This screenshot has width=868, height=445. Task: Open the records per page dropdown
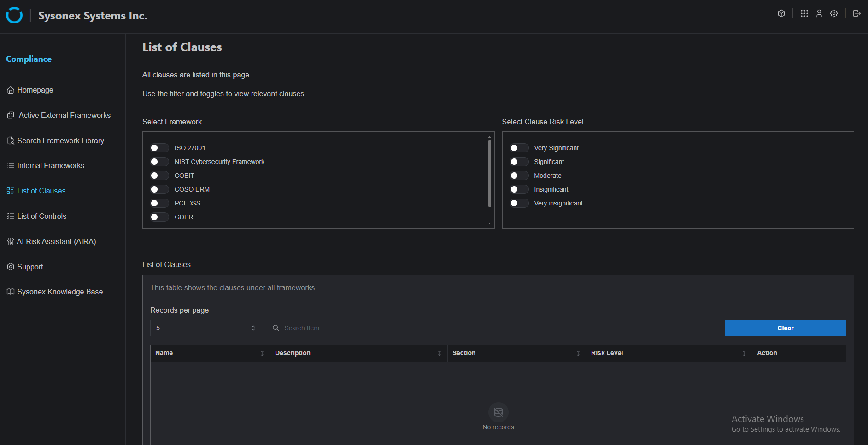pyautogui.click(x=205, y=328)
